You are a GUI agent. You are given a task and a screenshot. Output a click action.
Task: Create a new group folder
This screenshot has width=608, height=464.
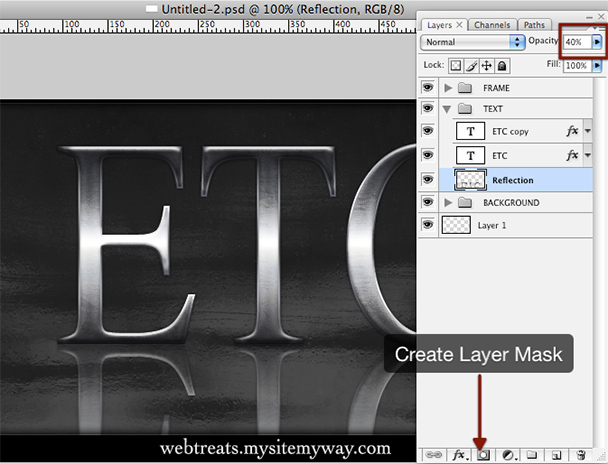pos(532,454)
